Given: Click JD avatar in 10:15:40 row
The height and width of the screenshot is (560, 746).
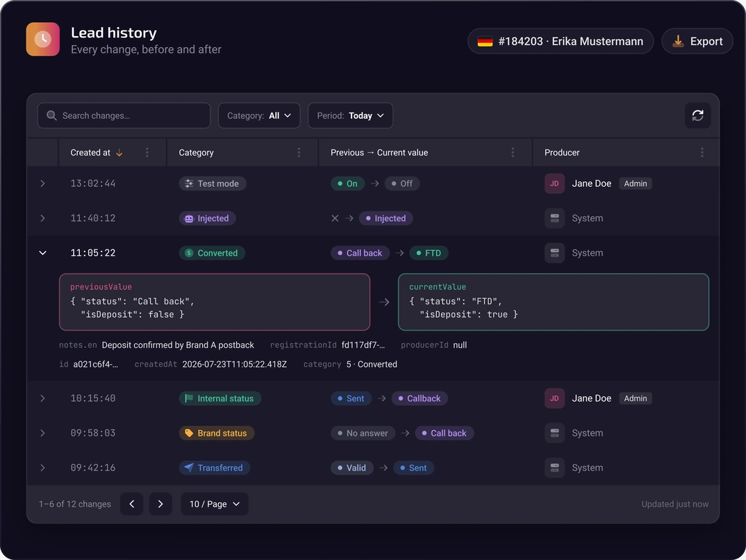Looking at the screenshot, I should (x=554, y=398).
